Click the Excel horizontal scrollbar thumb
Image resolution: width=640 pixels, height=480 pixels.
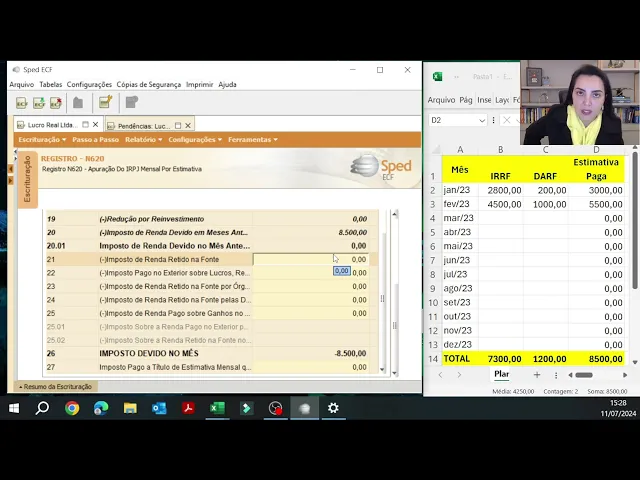[584, 375]
